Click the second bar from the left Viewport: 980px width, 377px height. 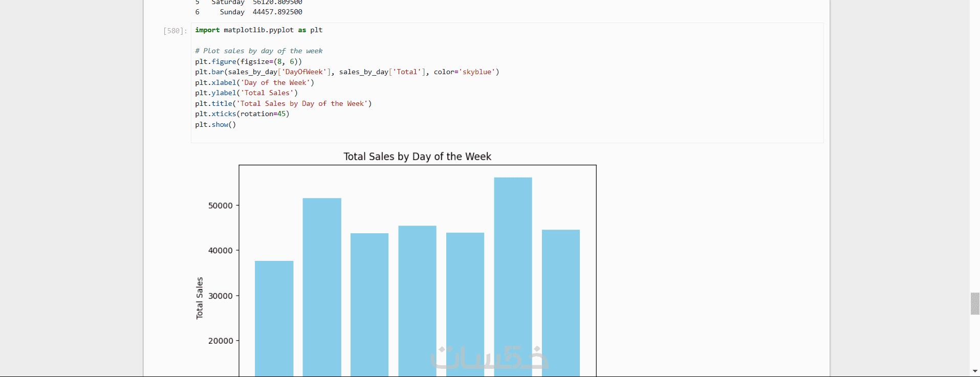point(321,286)
